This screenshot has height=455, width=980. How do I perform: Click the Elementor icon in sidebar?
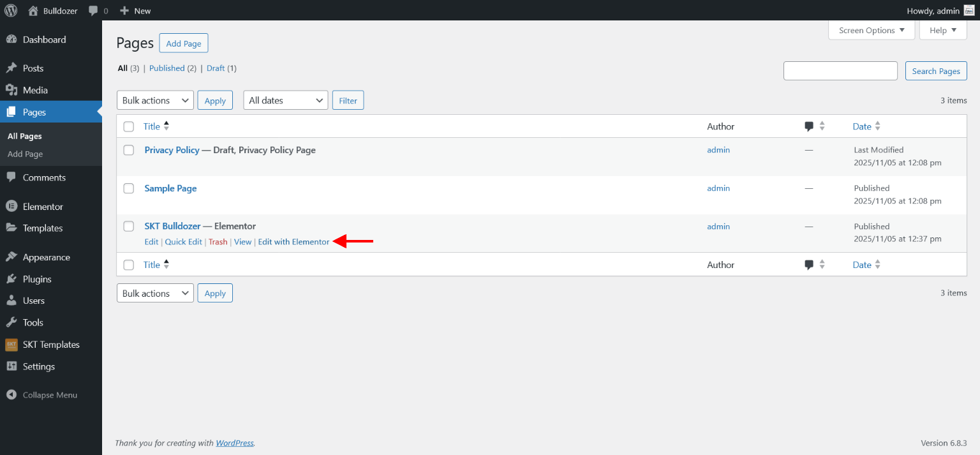[x=11, y=207]
